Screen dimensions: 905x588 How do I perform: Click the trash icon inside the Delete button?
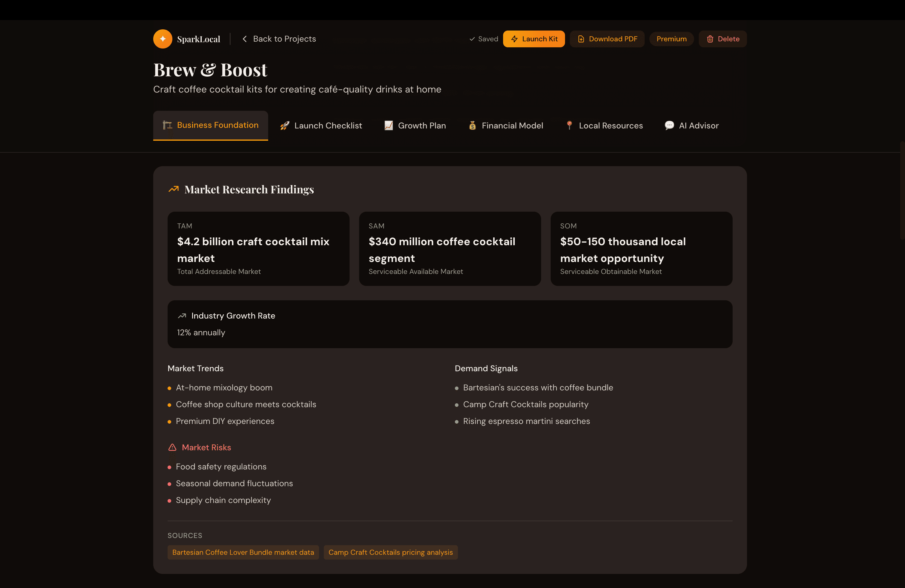710,39
